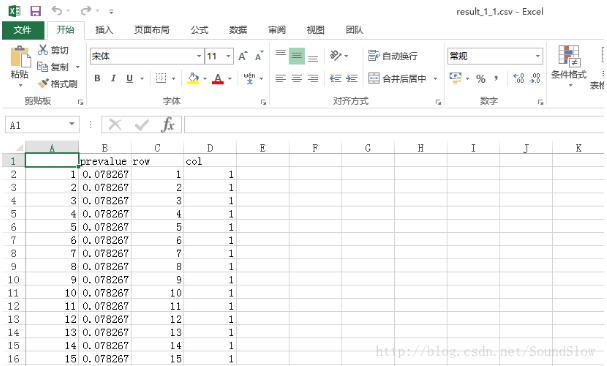The image size is (607, 366).
Task: Switch to Page Layout (页面布局) tab
Action: coord(152,30)
